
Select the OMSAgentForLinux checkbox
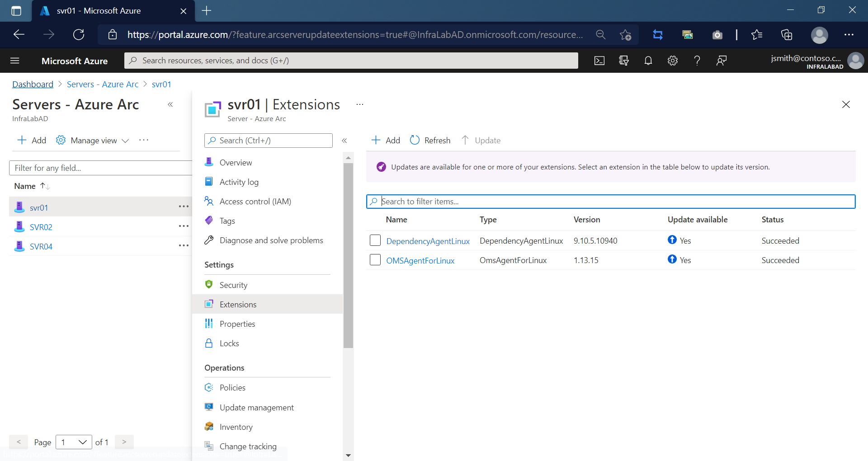(375, 260)
